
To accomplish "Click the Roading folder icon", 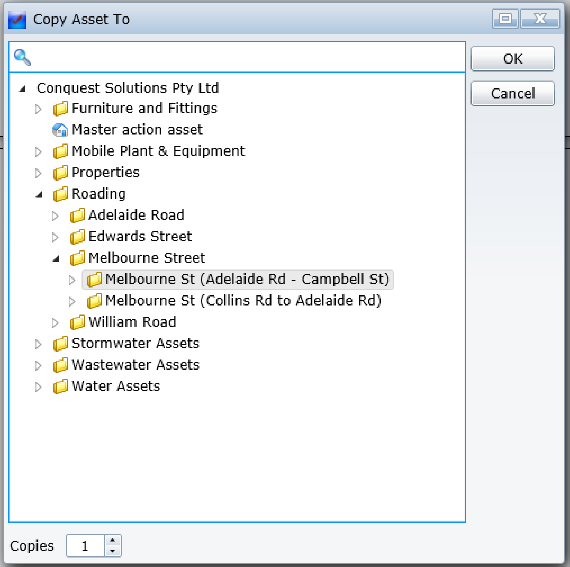I will pyautogui.click(x=60, y=194).
